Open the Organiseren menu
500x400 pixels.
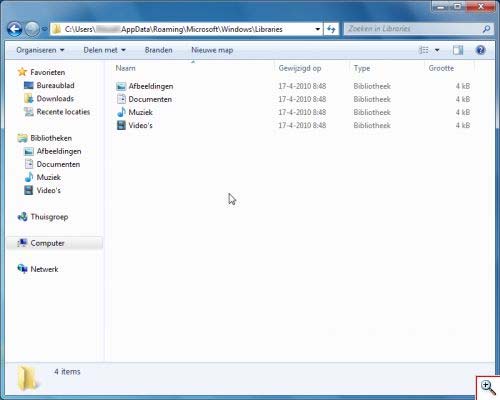point(40,50)
